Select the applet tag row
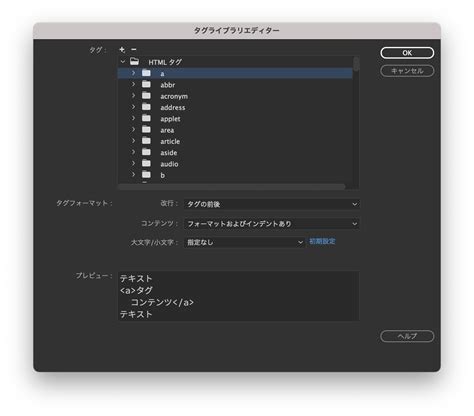Viewport: 474px width, 416px height. point(235,119)
